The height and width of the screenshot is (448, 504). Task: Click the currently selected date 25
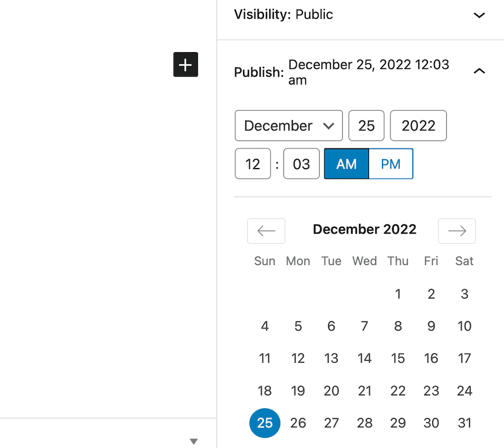coord(264,423)
